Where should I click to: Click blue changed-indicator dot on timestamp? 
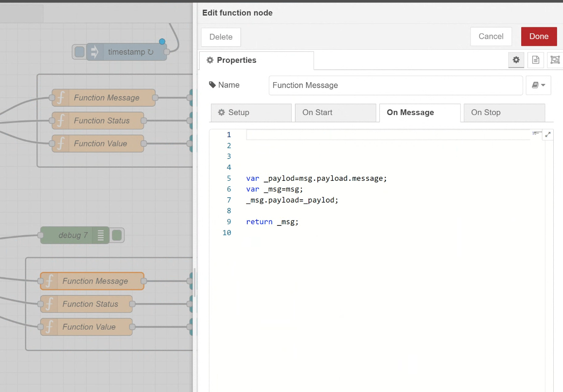[162, 41]
